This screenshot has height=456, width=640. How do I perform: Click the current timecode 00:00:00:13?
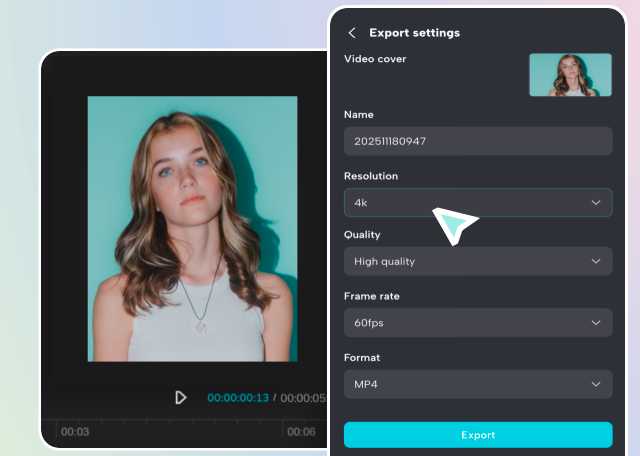click(x=238, y=398)
